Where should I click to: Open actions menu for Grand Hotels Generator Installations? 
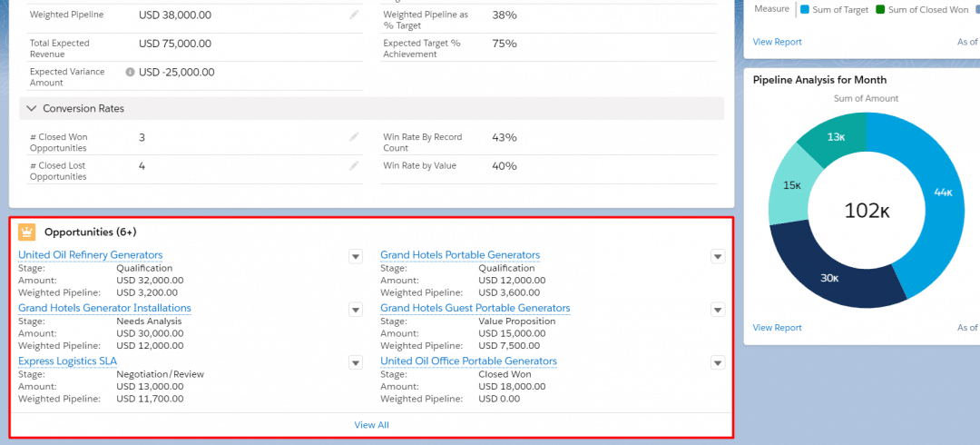[356, 309]
